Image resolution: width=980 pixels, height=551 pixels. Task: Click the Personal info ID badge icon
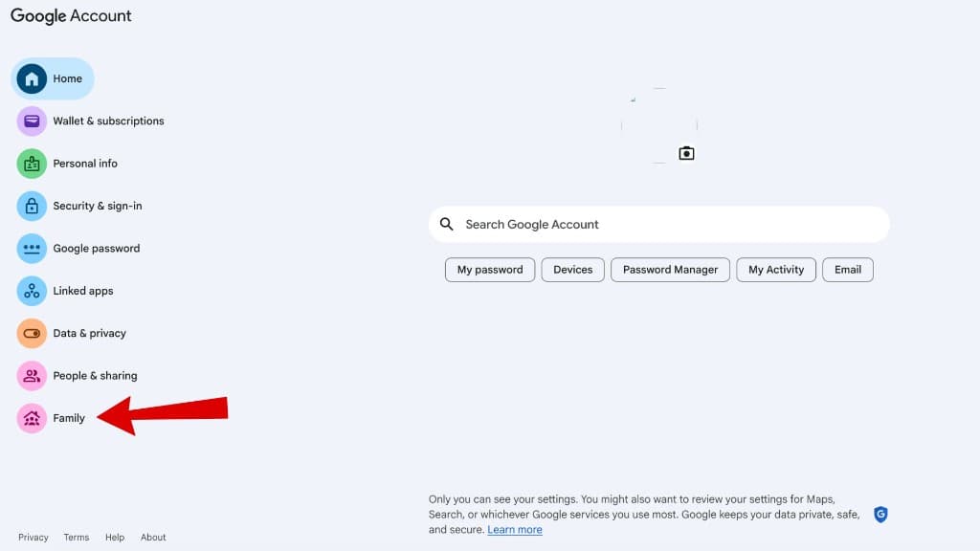point(32,164)
